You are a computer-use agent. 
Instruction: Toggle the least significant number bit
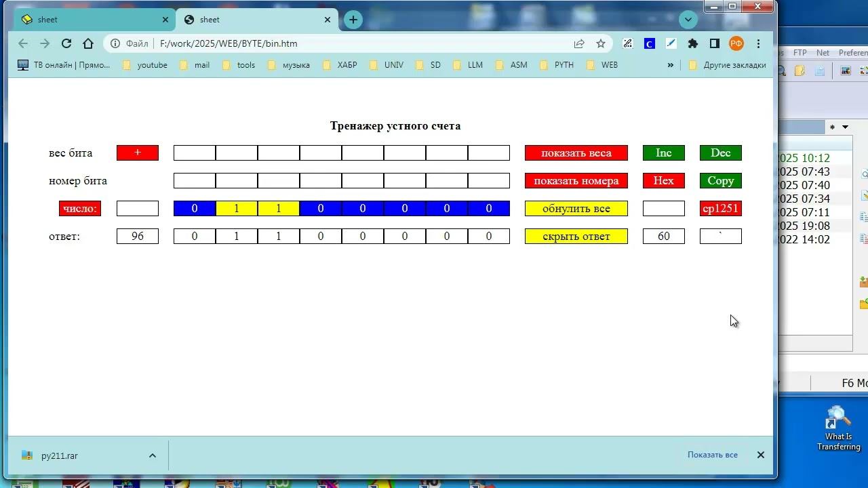point(489,209)
